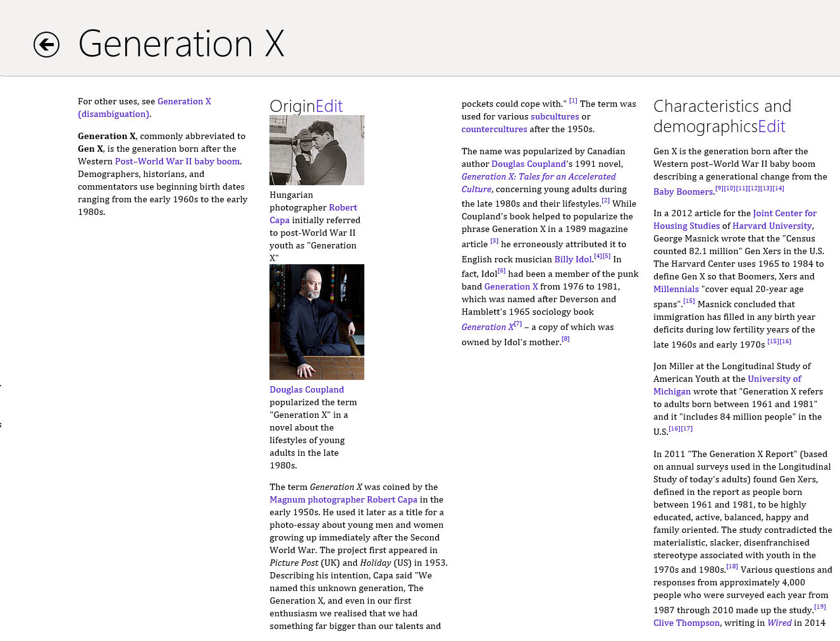The width and height of the screenshot is (840, 641).
Task: Click citation [8] after "Idol's mother"
Action: (x=565, y=339)
